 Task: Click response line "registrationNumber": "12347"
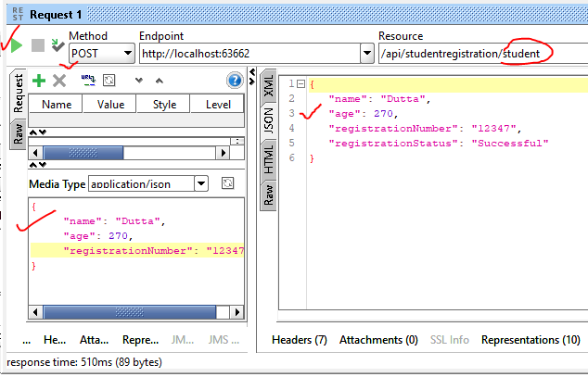(x=425, y=129)
